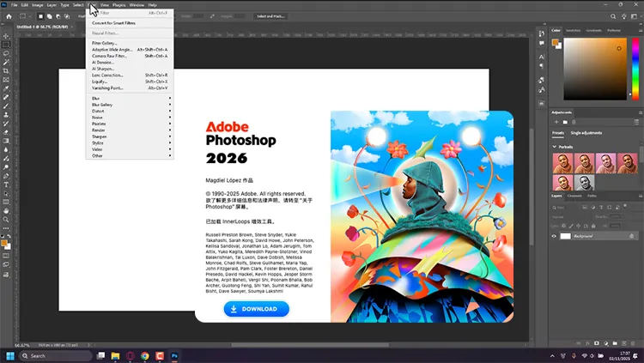Toggle pixel layer filter in Layers panel
Screen dimensions: 644x363
click(x=585, y=208)
